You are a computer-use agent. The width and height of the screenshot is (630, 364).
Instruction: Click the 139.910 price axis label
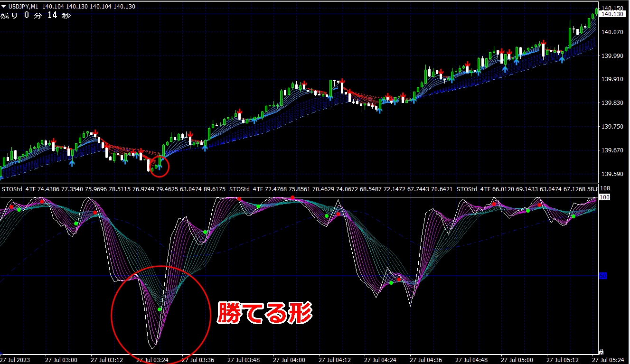pos(612,79)
